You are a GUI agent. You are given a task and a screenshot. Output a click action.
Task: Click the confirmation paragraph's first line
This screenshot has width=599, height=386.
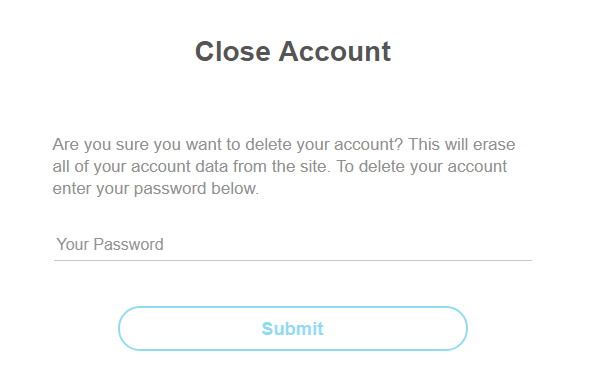point(284,145)
